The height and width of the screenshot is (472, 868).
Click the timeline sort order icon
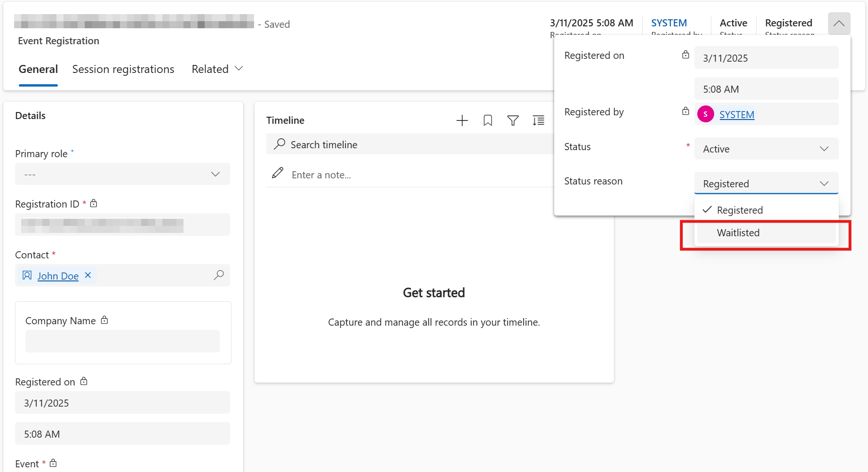coord(538,120)
